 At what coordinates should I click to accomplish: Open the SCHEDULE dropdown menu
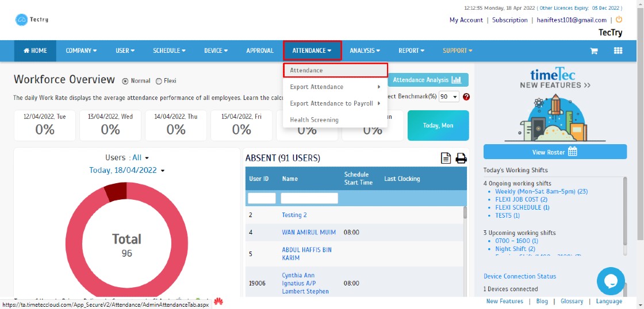coord(169,51)
